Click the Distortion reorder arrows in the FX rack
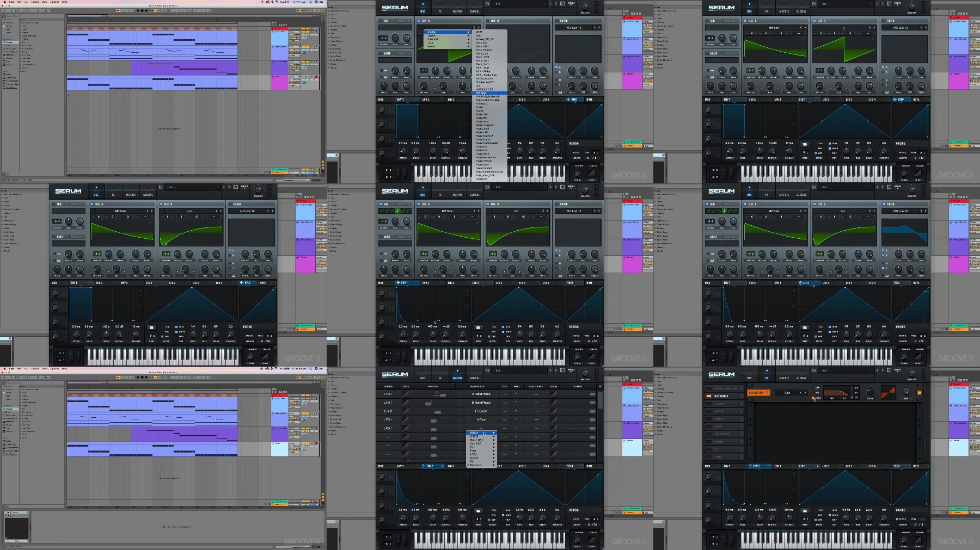 click(x=742, y=396)
